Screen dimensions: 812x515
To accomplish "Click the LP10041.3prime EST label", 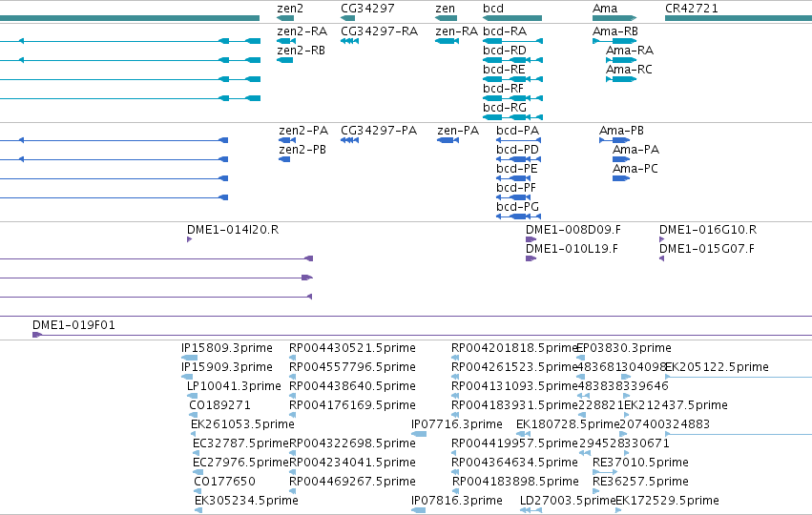I will (234, 386).
